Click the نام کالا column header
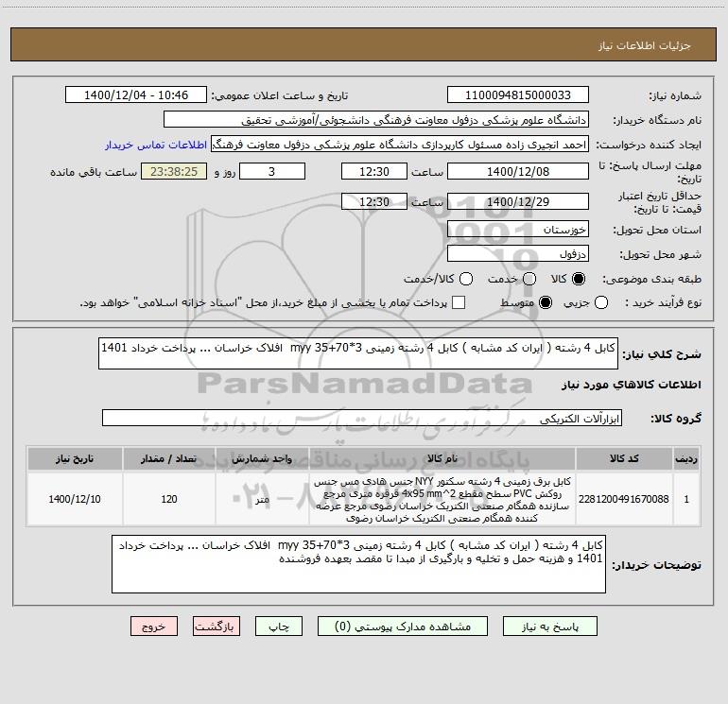This screenshot has height=704, width=728. 442,458
